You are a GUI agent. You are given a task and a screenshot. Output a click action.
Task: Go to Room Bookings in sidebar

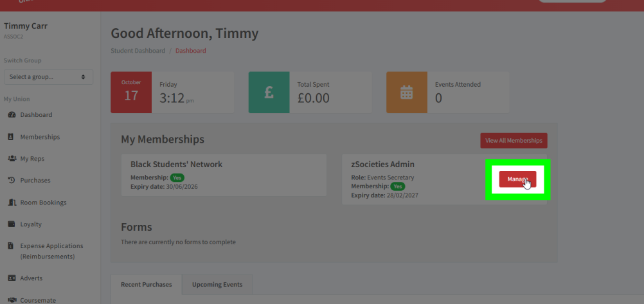coord(43,202)
